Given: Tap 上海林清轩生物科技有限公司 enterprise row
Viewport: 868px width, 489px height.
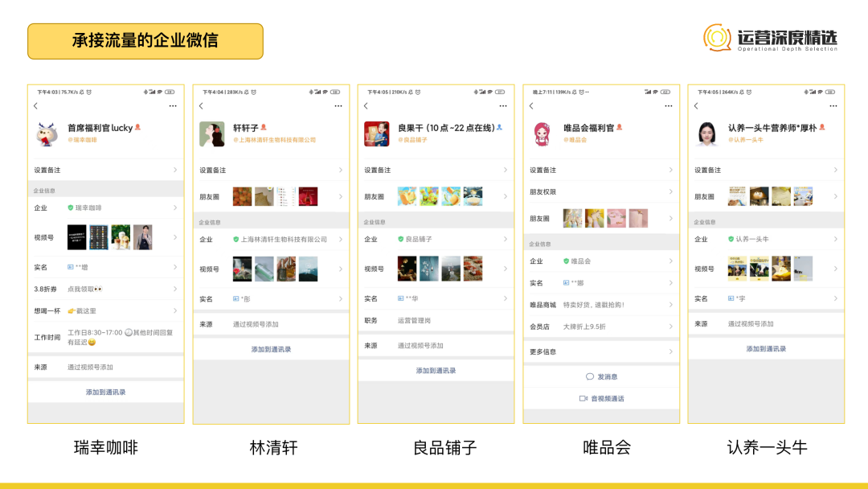Looking at the screenshot, I should click(272, 239).
